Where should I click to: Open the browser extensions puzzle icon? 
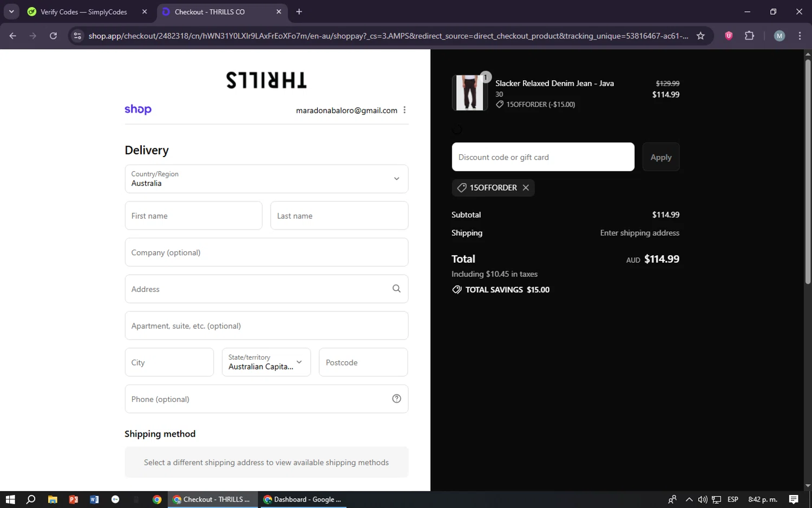749,36
